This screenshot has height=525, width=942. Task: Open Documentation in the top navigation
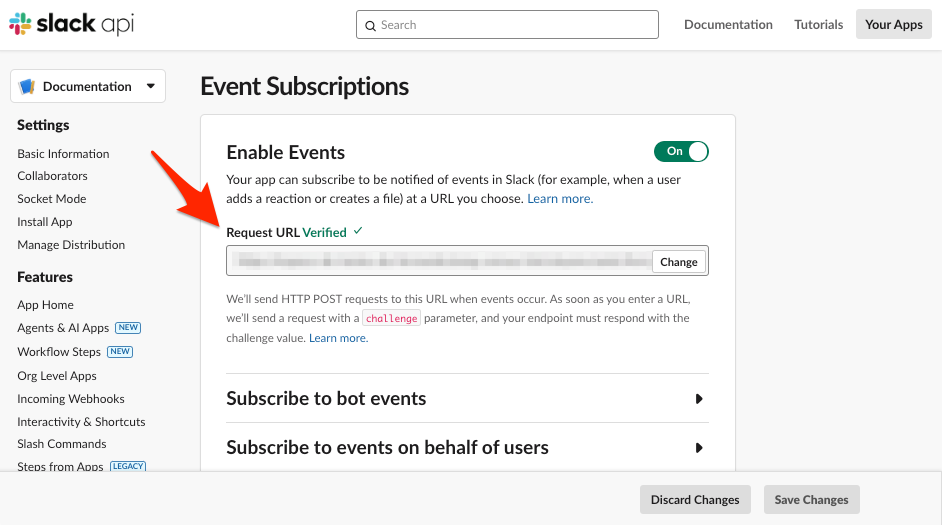[728, 25]
